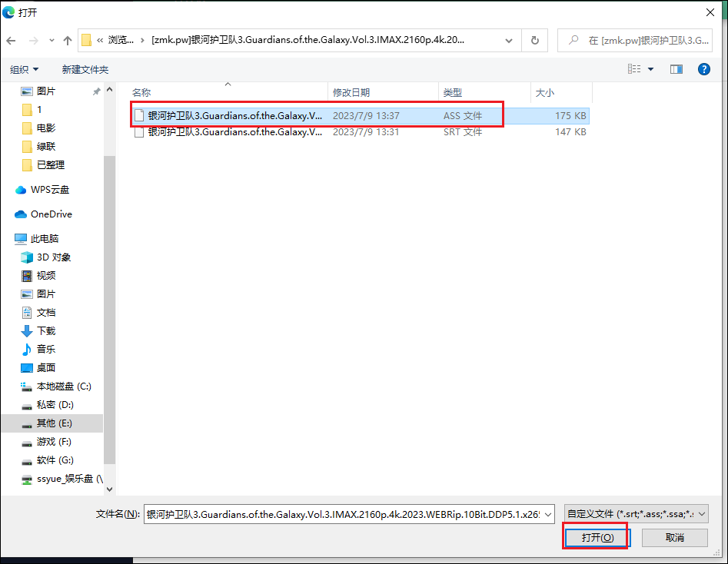Click the 新建文件夹 toolbar button

(85, 69)
